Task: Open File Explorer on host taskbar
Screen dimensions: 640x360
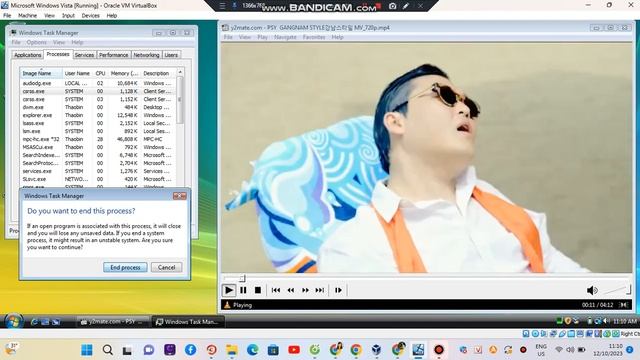Action: 232,350
